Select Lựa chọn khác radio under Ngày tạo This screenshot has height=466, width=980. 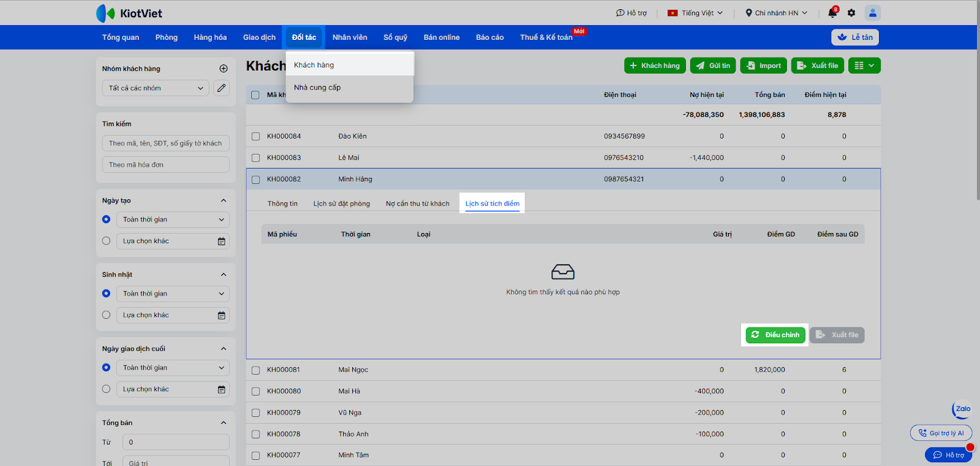107,241
